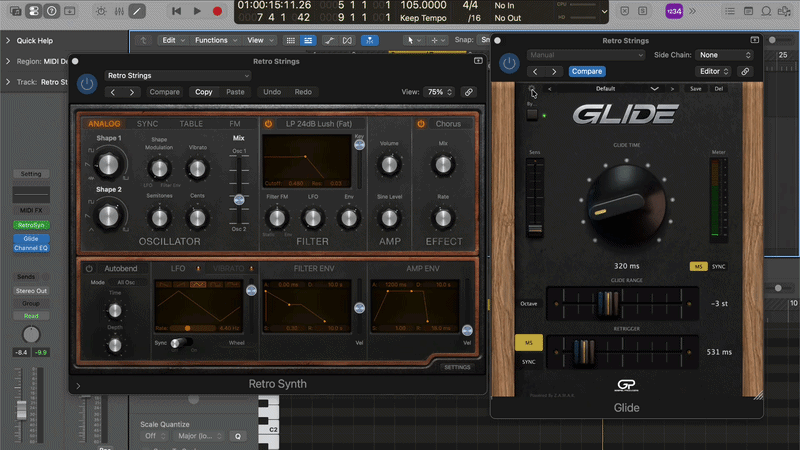Flip the LFO Sync switch

(181, 343)
